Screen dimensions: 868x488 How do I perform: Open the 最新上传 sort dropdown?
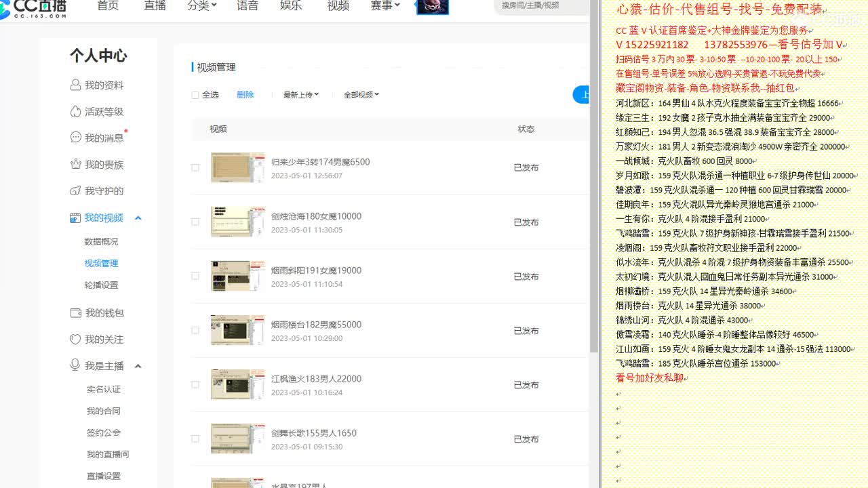301,95
